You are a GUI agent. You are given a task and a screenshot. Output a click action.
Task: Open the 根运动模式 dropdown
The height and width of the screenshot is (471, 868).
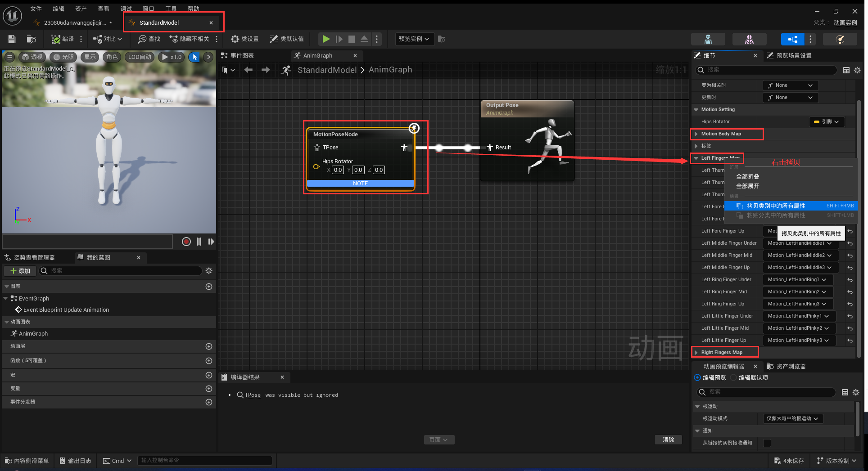coord(793,418)
